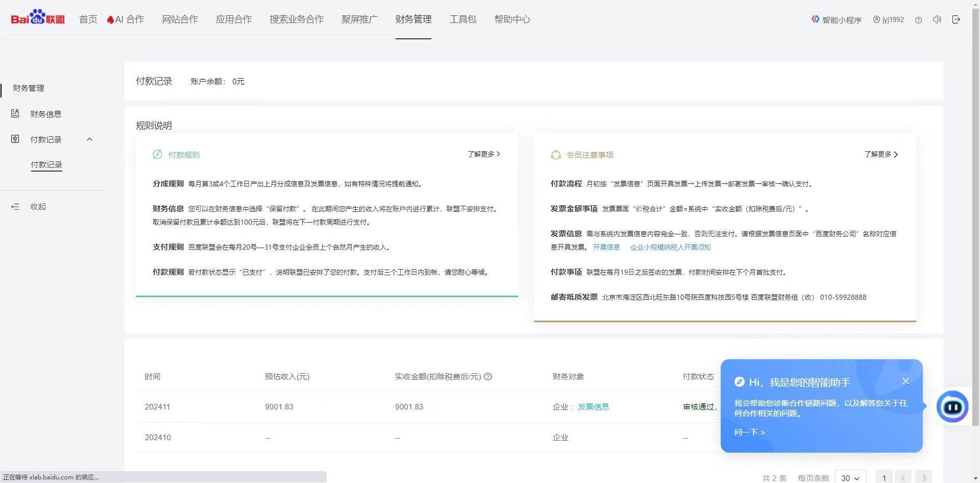Select the 财务信息 sidebar icon

[x=15, y=114]
